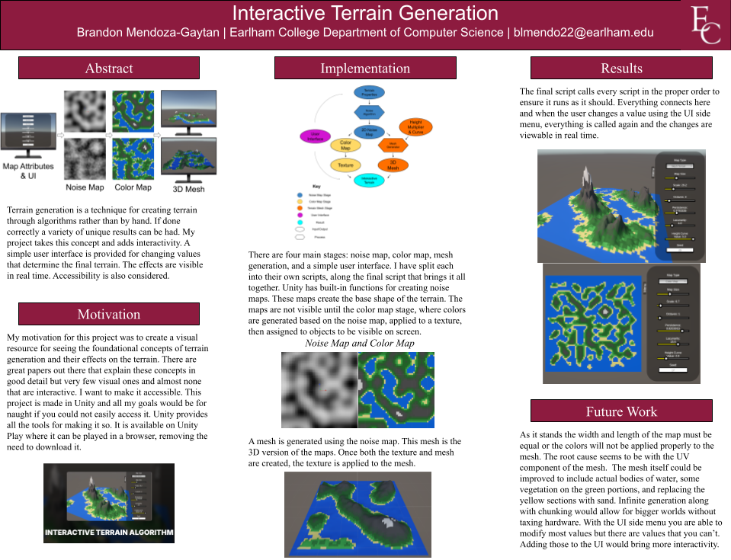Click the Mesh Generator hexagon node
The height and width of the screenshot is (560, 731).
tap(393, 145)
